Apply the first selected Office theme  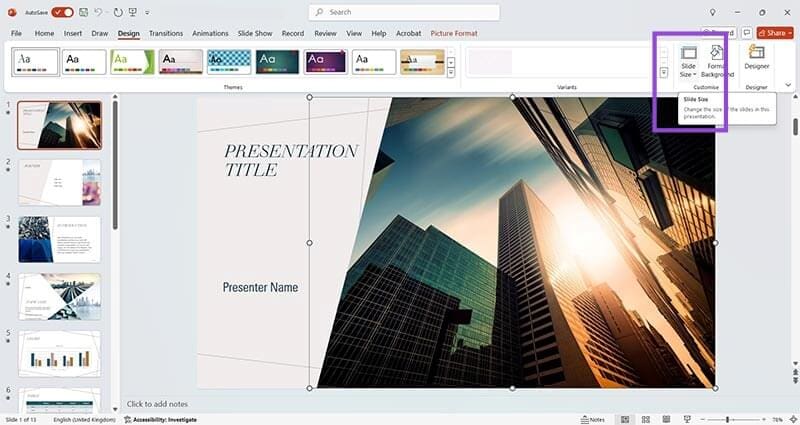point(36,62)
